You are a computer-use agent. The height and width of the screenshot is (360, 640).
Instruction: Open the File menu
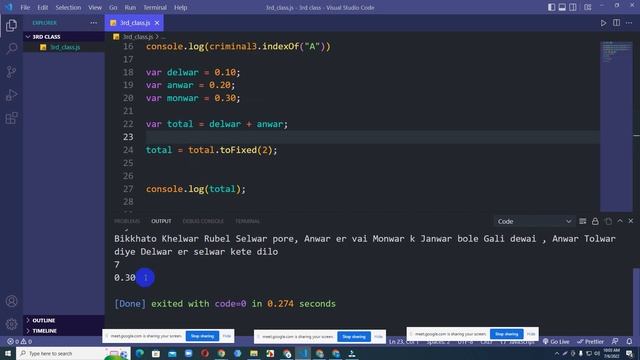(25, 7)
